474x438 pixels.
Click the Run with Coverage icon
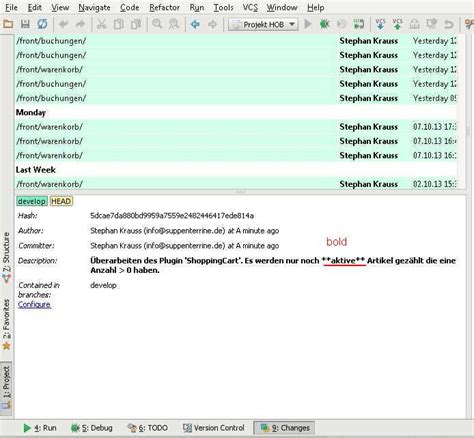tap(341, 24)
